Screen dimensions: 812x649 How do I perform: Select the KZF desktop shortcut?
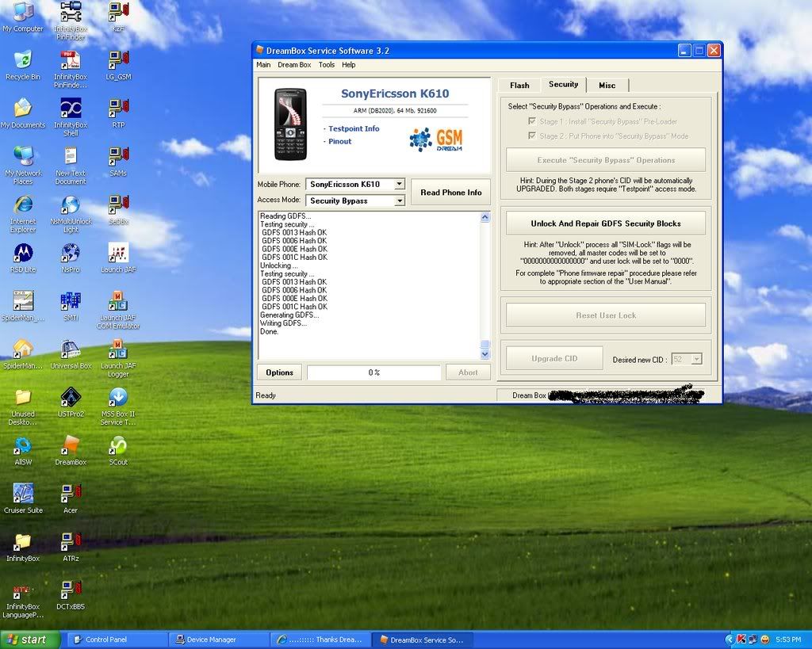pyautogui.click(x=119, y=17)
